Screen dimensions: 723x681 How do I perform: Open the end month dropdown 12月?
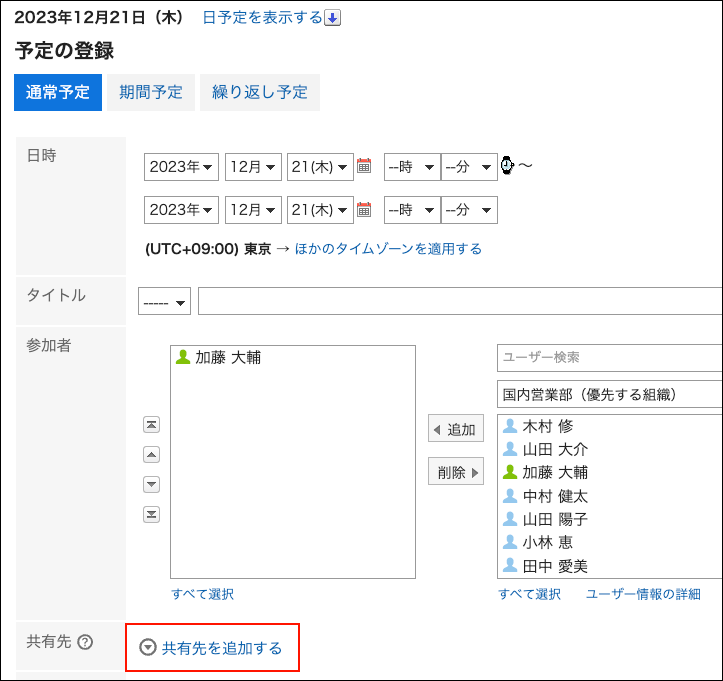(x=253, y=210)
